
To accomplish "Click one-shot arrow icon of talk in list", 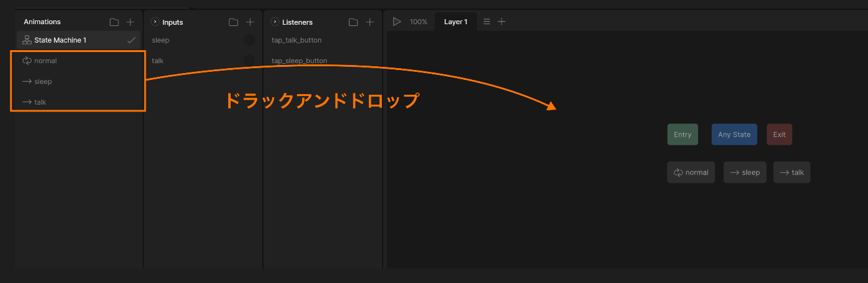I will (27, 102).
